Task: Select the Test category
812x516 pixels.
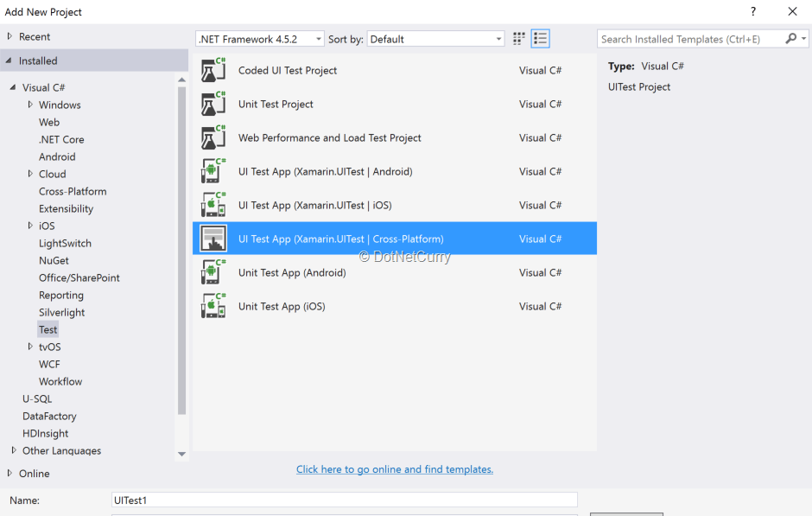Action: [x=48, y=329]
